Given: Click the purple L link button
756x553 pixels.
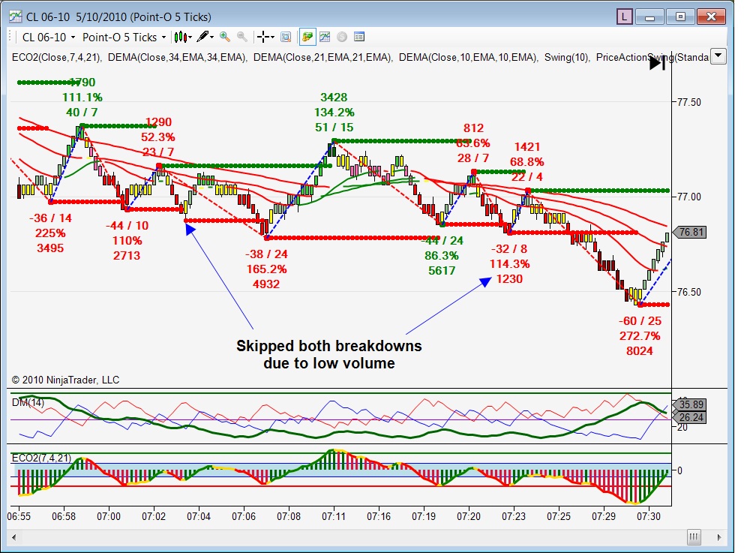Looking at the screenshot, I should [x=624, y=17].
